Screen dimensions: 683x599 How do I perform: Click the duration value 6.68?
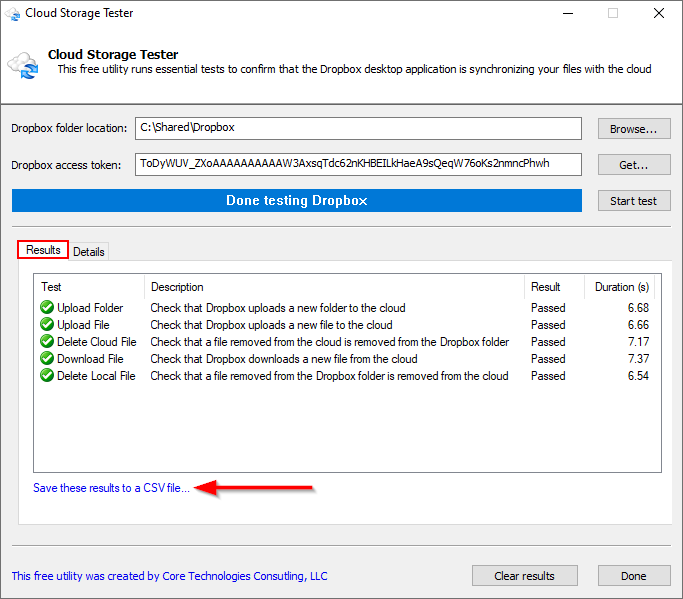coord(638,308)
